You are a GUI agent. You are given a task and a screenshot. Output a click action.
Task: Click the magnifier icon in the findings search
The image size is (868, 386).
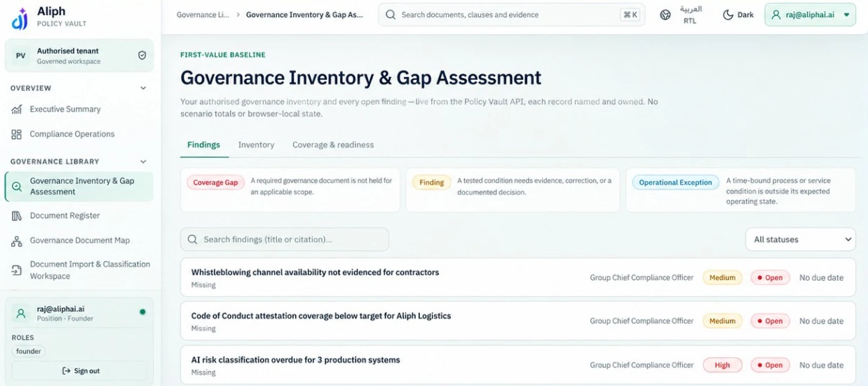point(193,239)
